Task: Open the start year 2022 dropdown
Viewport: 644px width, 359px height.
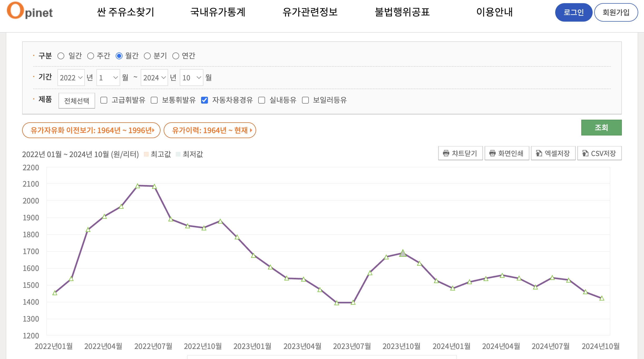Action: click(x=71, y=77)
